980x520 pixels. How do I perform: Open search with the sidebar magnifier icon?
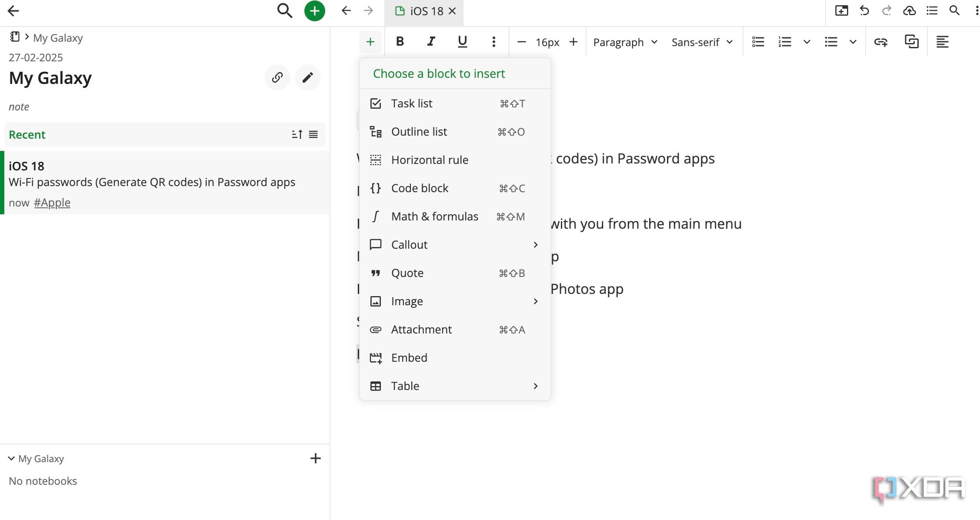[x=284, y=11]
